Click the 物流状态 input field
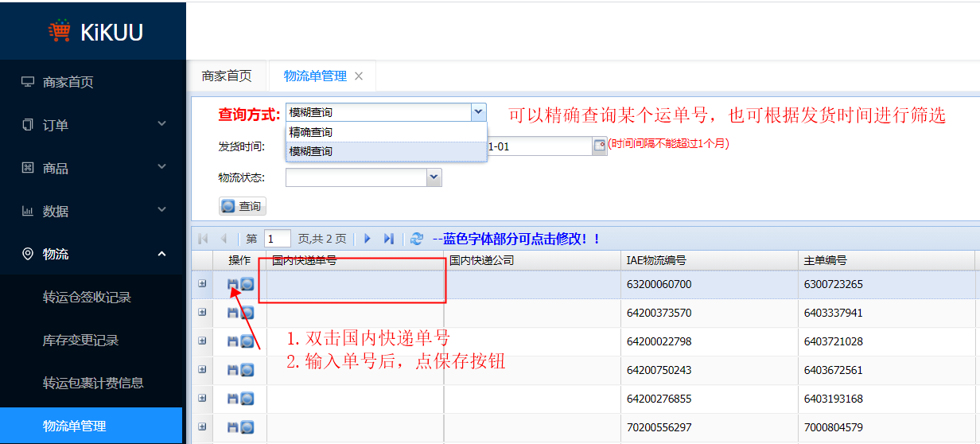The width and height of the screenshot is (980, 444). (356, 177)
